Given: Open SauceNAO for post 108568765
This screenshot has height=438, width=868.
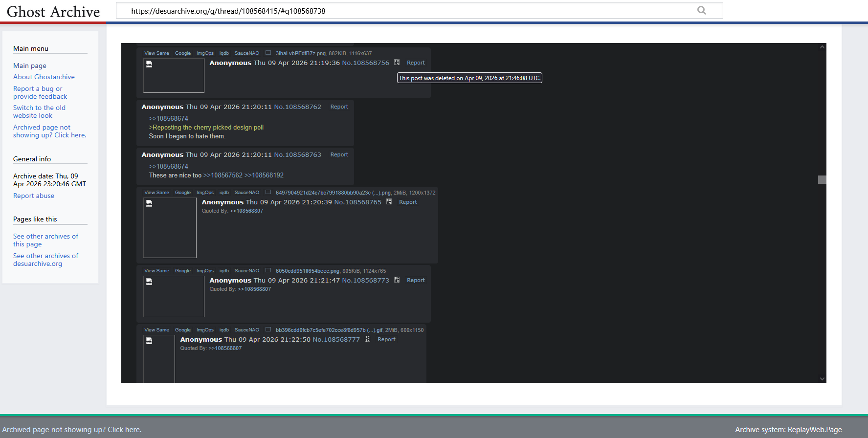Looking at the screenshot, I should pos(247,193).
